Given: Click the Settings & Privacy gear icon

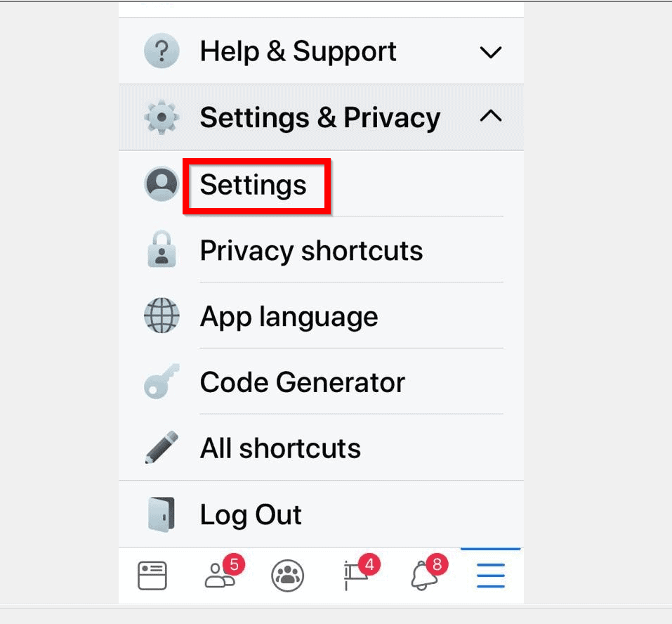Looking at the screenshot, I should click(162, 117).
